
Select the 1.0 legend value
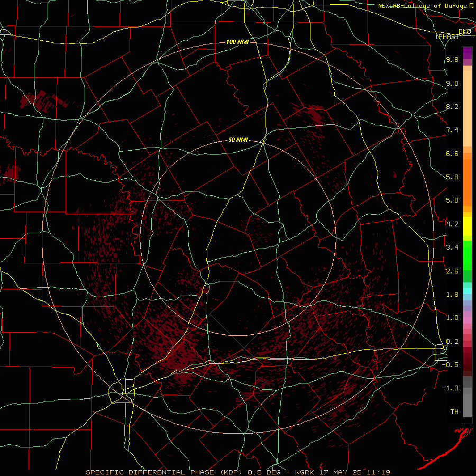pyautogui.click(x=452, y=318)
